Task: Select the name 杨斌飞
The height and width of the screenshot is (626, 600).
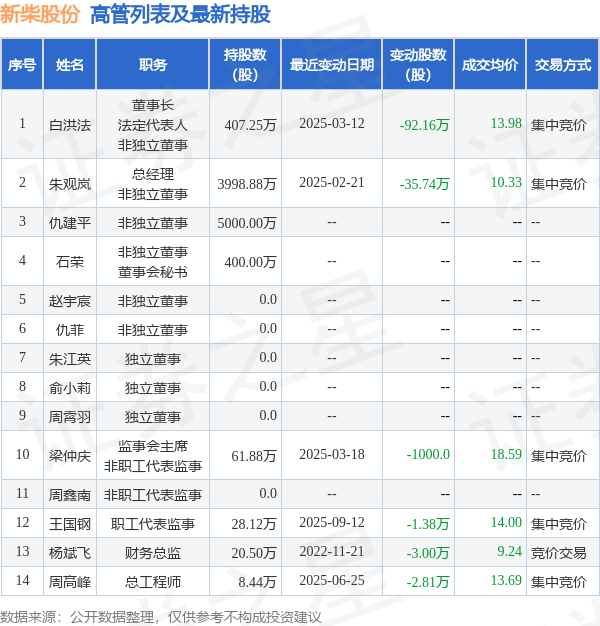Action: pyautogui.click(x=70, y=553)
